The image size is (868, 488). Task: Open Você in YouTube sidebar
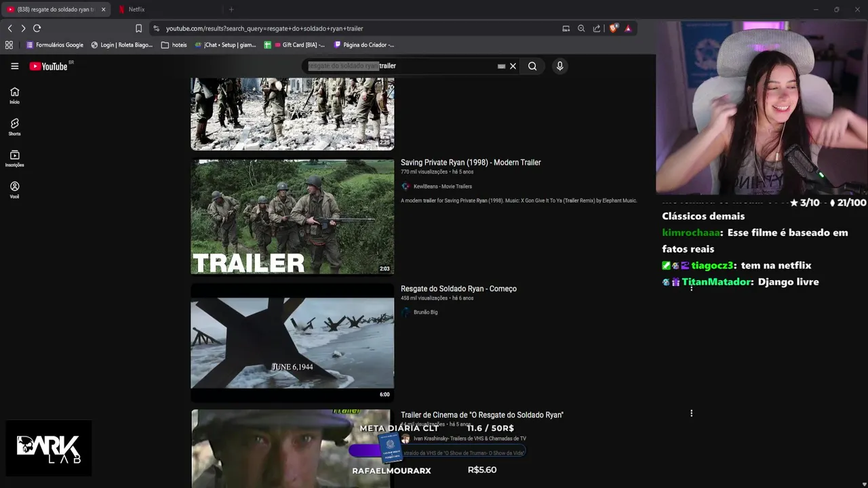tap(14, 190)
